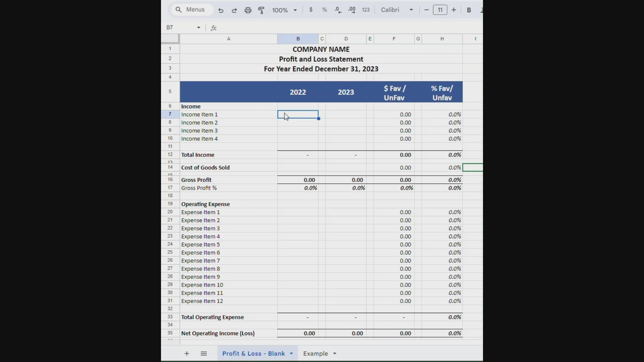Click the COMPANY NAME title cell
Viewport: 644px width, 362px height.
321,49
